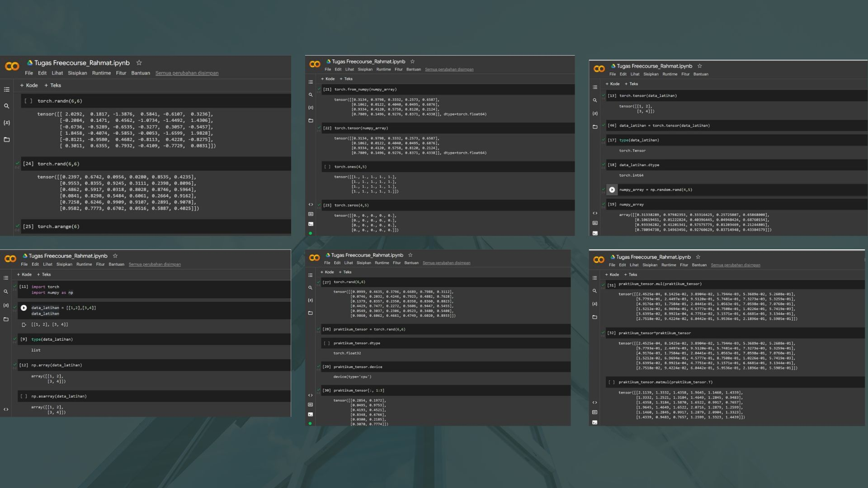Click + Teks in the data_latihan.dtype notebook
This screenshot has height=488, width=868.
pyautogui.click(x=631, y=84)
